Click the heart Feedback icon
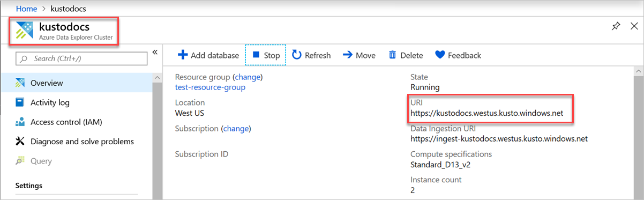The image size is (644, 200). tap(440, 55)
